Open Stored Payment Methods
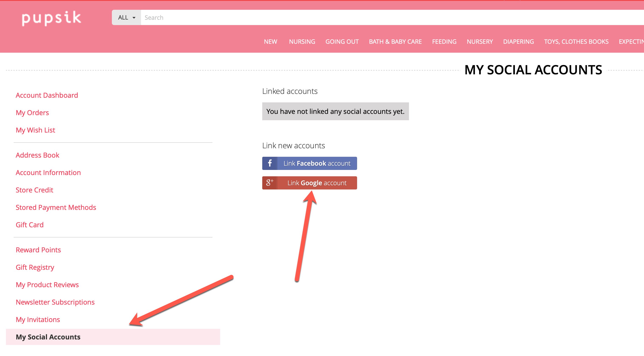Image resolution: width=644 pixels, height=356 pixels. click(x=56, y=207)
